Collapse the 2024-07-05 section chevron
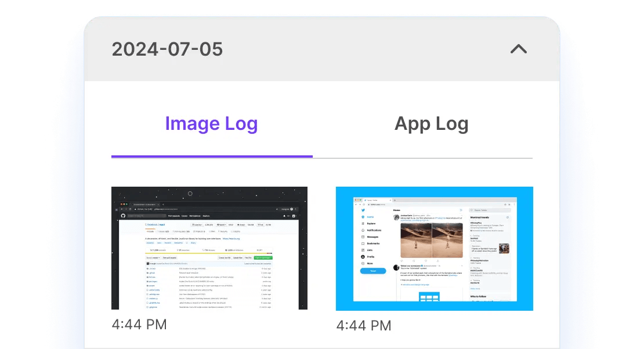Screen dimensions: 644x349 pyautogui.click(x=518, y=49)
